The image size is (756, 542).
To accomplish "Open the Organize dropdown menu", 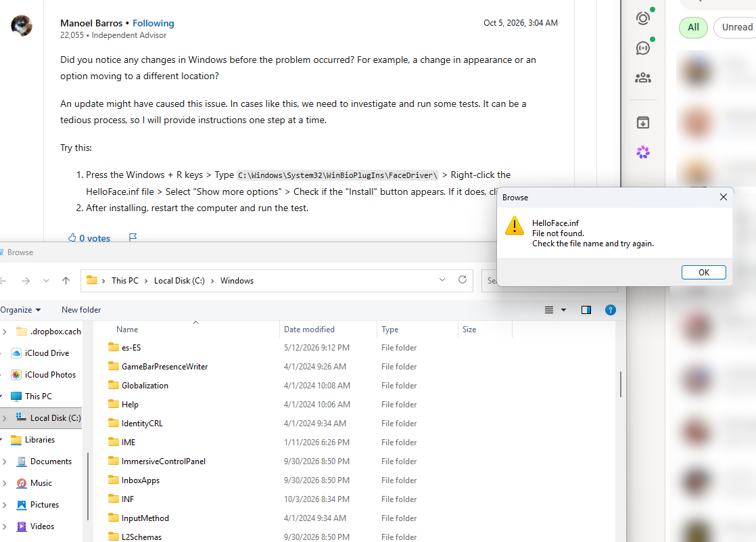I will pos(20,310).
